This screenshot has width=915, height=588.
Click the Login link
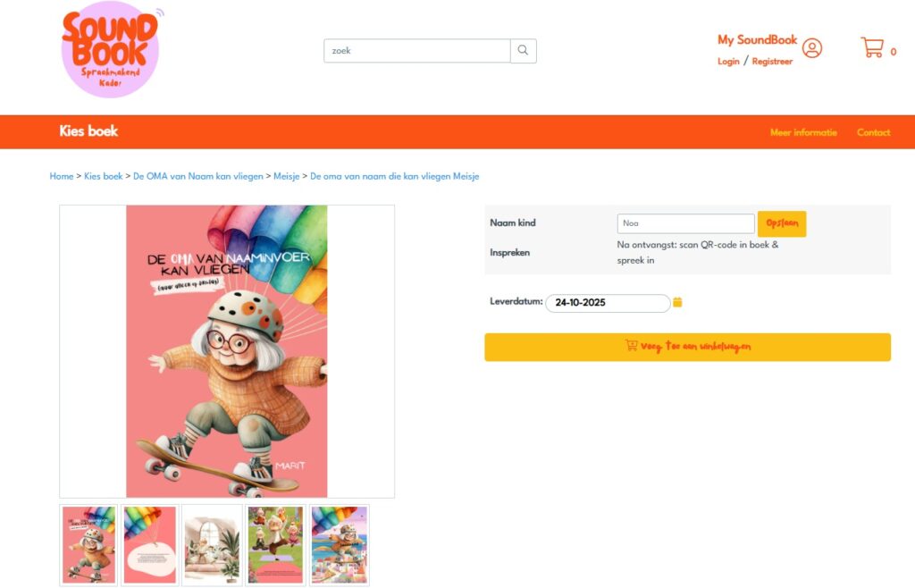coord(728,62)
